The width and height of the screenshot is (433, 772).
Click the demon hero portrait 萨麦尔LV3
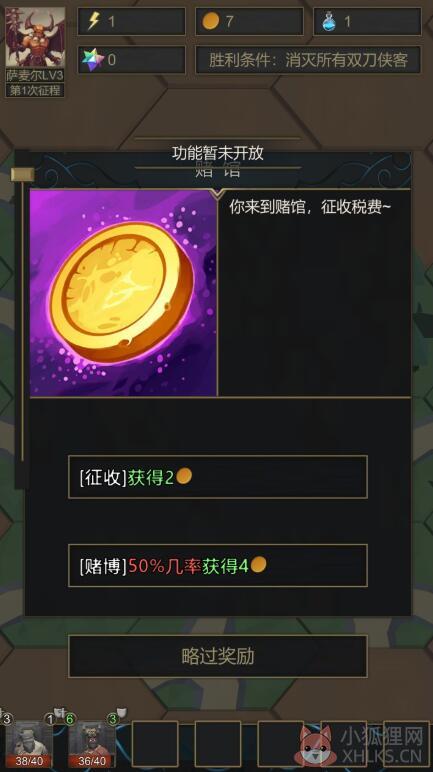(x=35, y=38)
